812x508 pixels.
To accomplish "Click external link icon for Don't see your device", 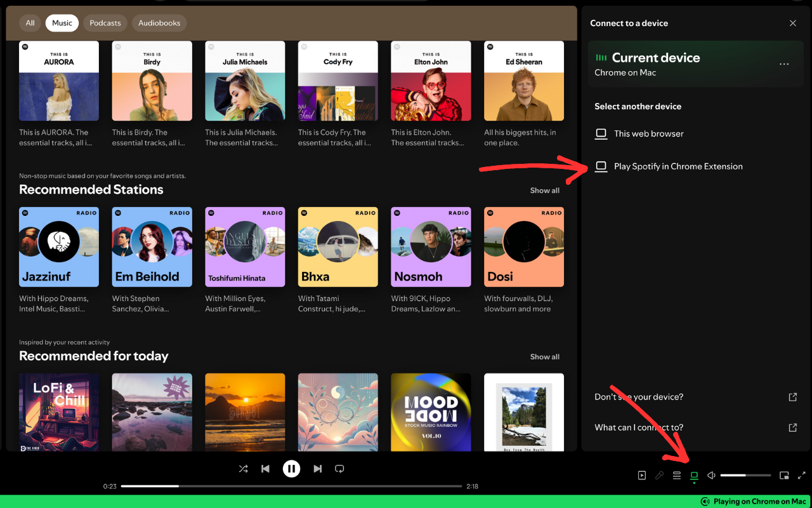I will point(793,397).
